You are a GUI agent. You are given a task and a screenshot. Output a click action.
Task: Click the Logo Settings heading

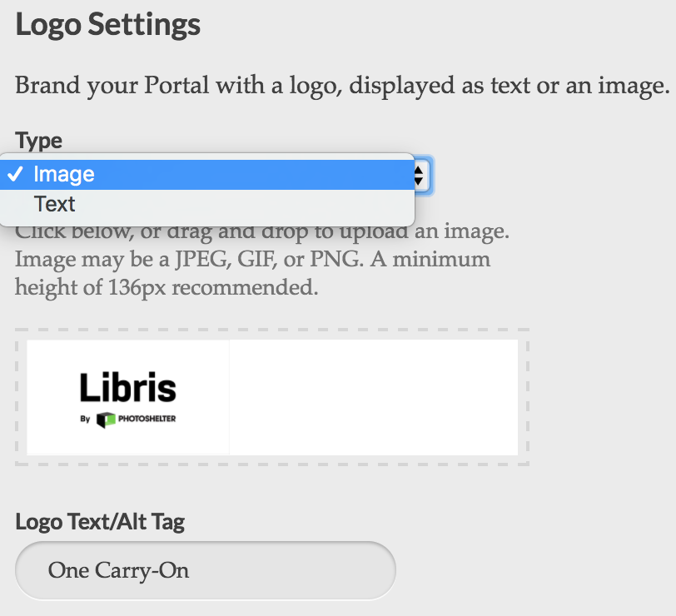tap(107, 25)
